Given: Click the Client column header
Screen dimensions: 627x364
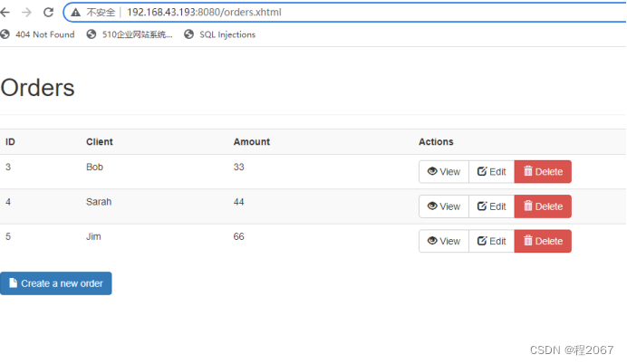Looking at the screenshot, I should pos(100,142).
